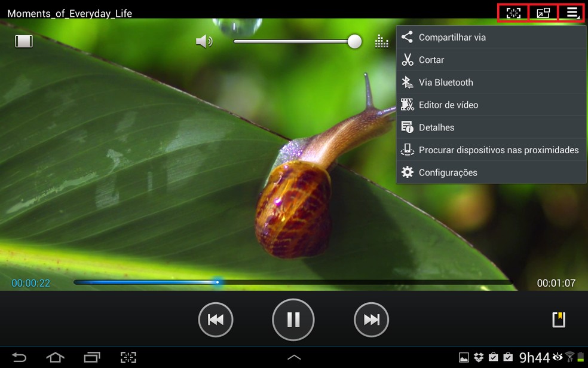Open recent apps button
Viewport: 588px width, 368px height.
[92, 357]
